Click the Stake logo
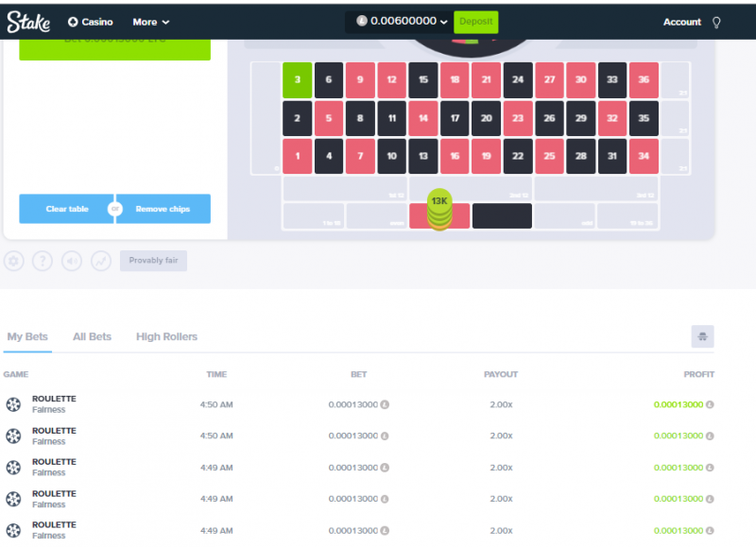The width and height of the screenshot is (756, 547). tap(28, 22)
